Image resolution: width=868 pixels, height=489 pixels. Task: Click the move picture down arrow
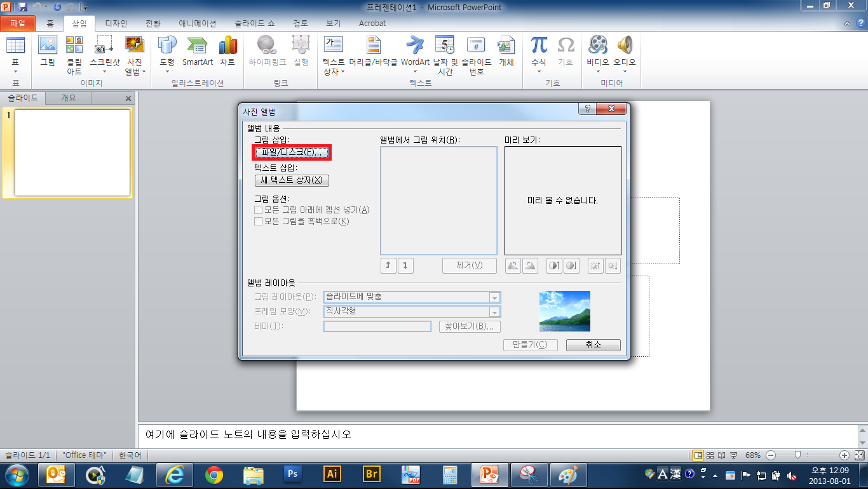pyautogui.click(x=405, y=266)
